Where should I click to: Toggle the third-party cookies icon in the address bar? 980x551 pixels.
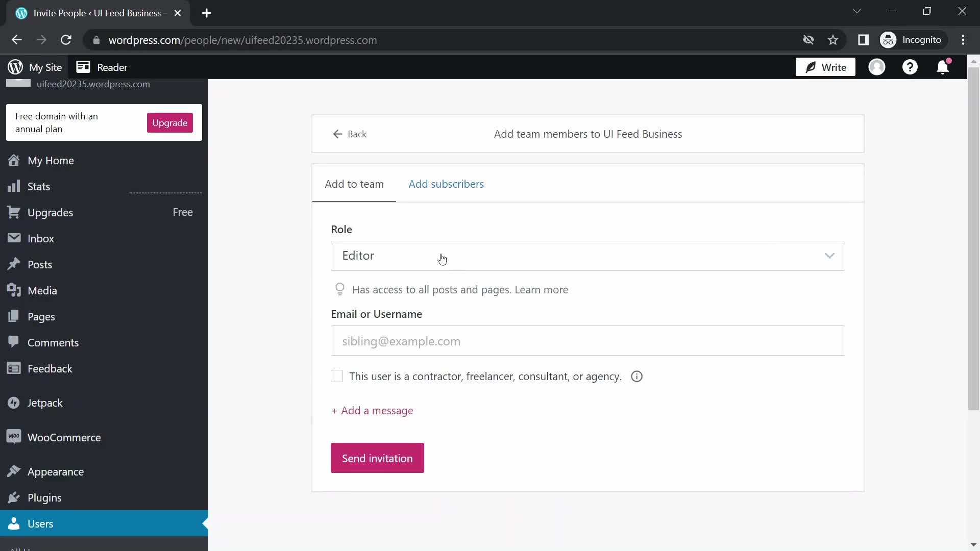point(808,40)
